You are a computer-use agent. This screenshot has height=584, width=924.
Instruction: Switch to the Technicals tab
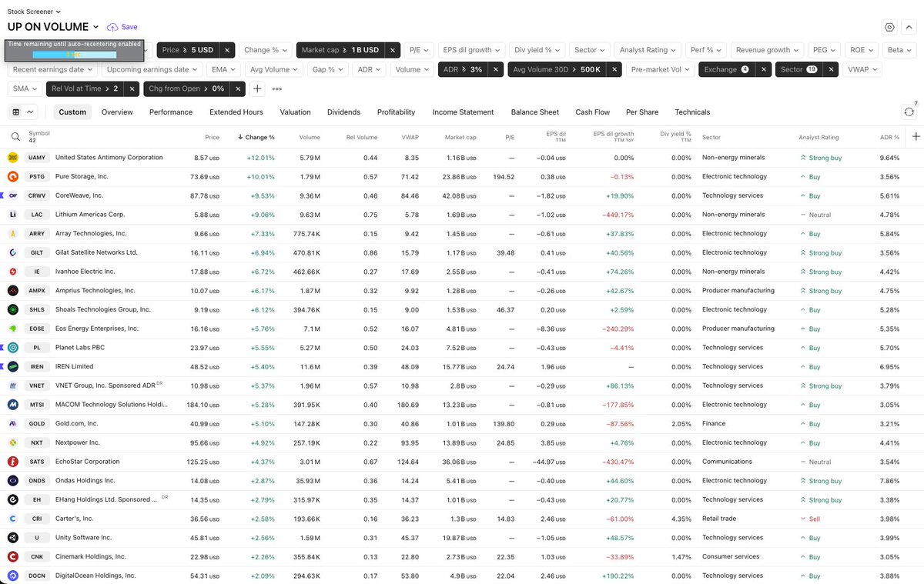click(x=692, y=112)
